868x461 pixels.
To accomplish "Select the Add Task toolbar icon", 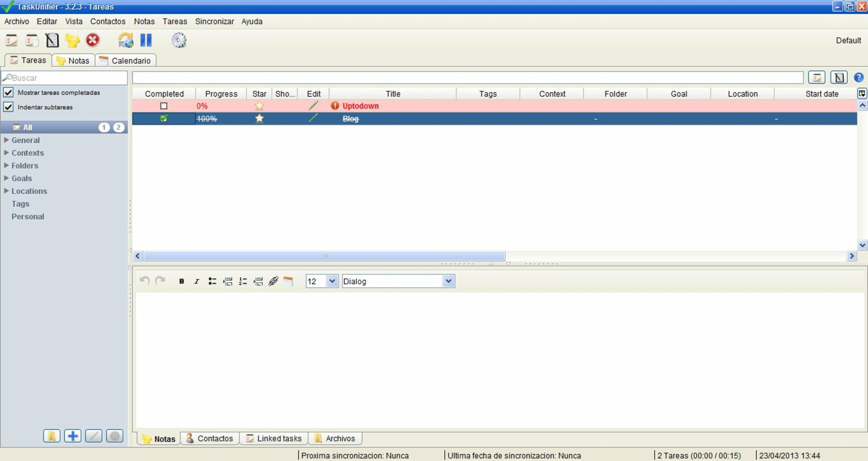I will tap(12, 40).
